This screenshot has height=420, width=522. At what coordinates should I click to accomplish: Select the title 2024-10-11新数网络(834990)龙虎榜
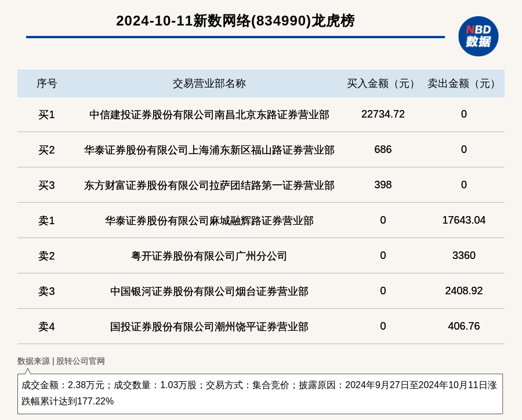click(x=235, y=21)
